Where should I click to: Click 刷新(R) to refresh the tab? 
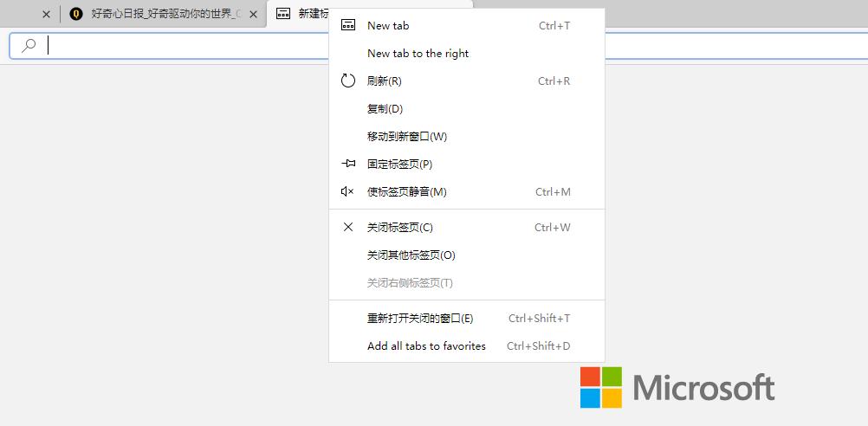[x=467, y=81]
